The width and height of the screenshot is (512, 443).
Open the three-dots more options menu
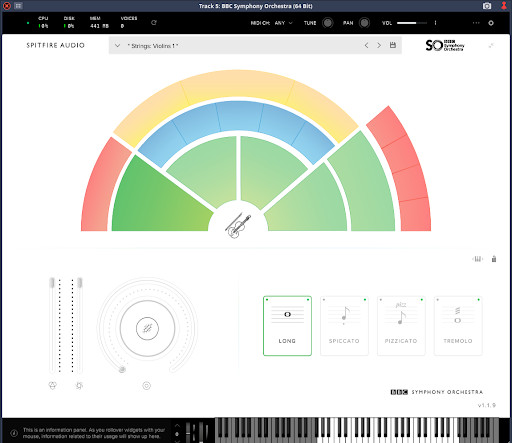click(476, 23)
